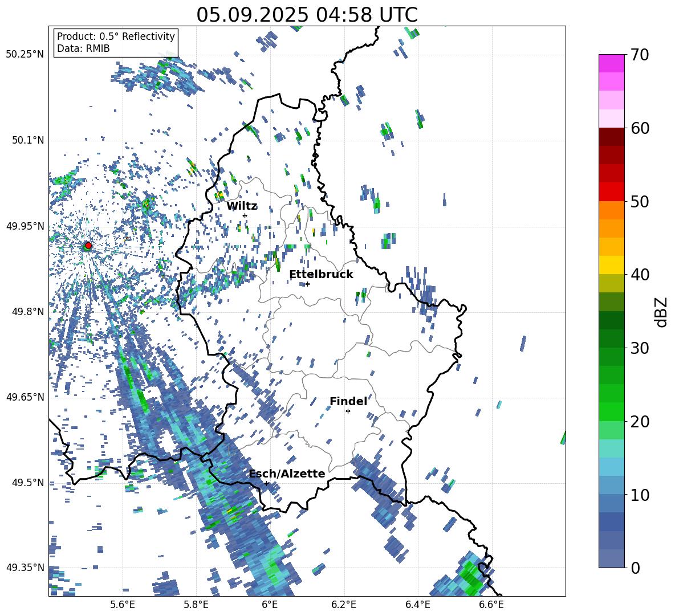Click the 'Data: RMIB' text
Image resolution: width=675 pixels, height=616 pixels.
(83, 48)
